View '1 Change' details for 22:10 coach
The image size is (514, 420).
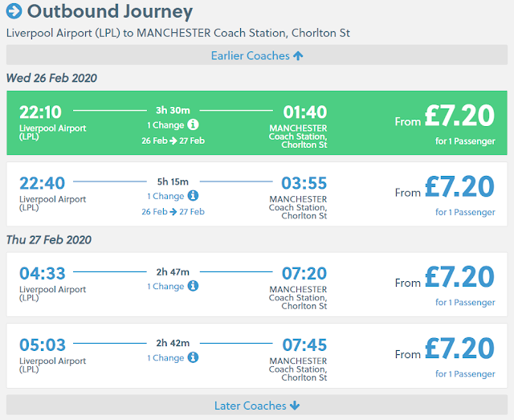tap(165, 125)
